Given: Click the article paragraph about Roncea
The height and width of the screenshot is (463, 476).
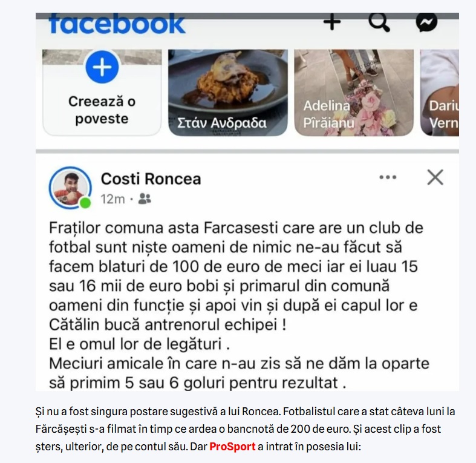Looking at the screenshot, I should tap(245, 429).
